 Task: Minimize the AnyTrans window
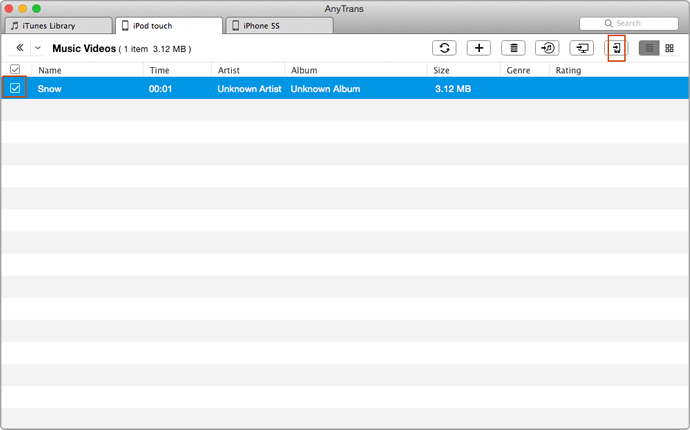coord(23,8)
